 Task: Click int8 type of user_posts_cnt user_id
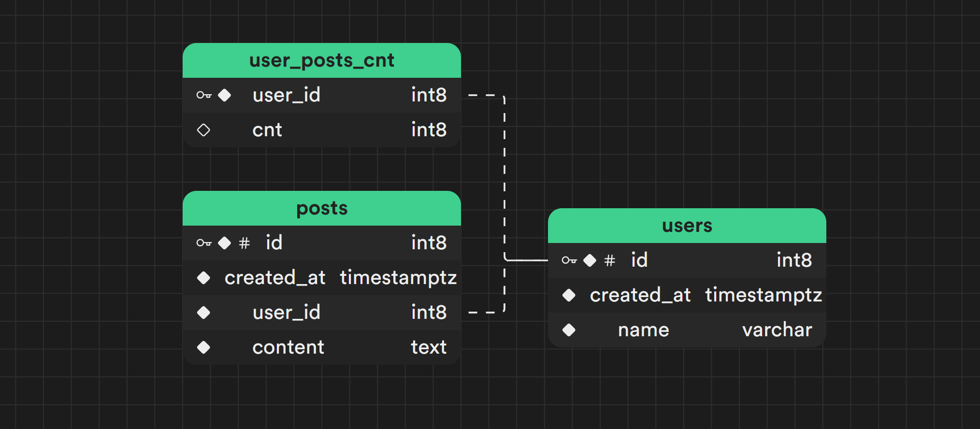[429, 95]
